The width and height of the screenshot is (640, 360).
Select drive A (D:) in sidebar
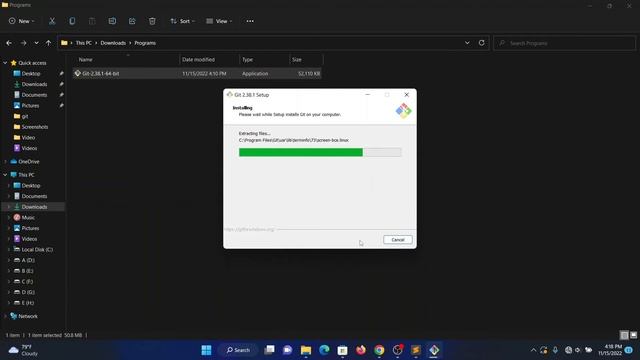tap(28, 260)
